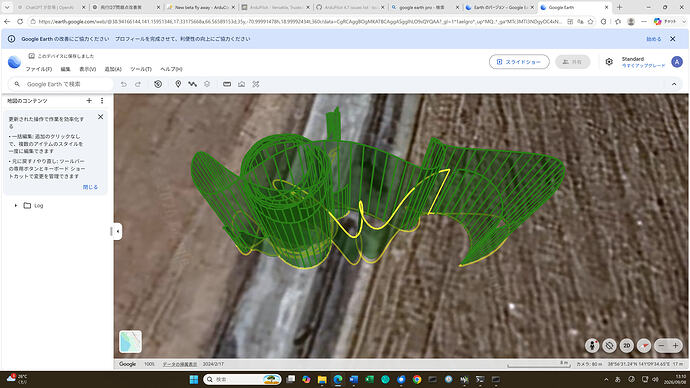This screenshot has width=690, height=388.
Task: Click 閉じる link in tips card
Action: 90,187
